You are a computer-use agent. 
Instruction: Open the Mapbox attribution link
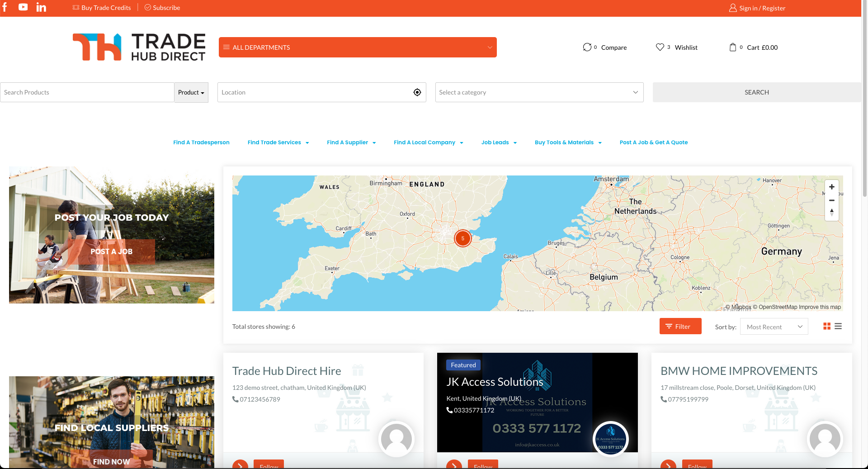coord(738,307)
